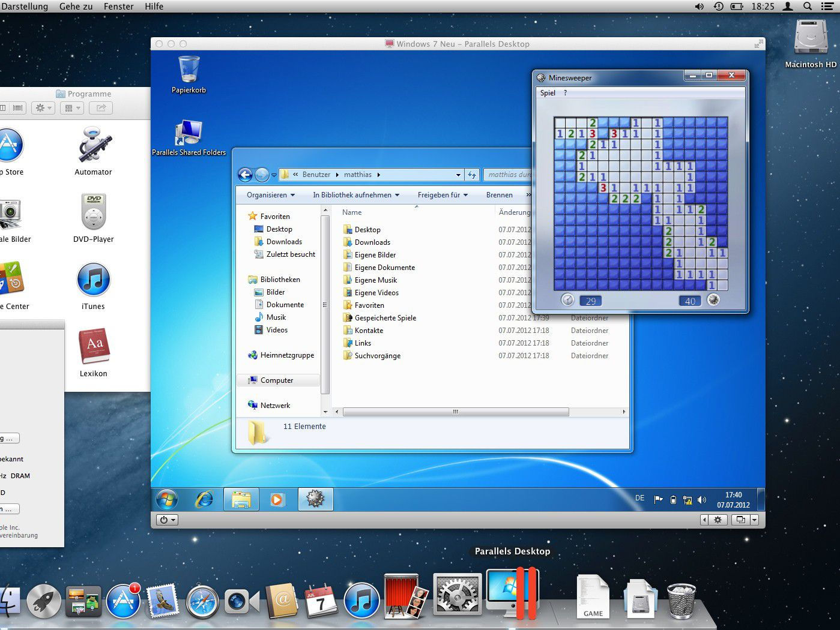The width and height of the screenshot is (840, 630).
Task: Open the Macintosh HD desktop drive
Action: click(811, 43)
